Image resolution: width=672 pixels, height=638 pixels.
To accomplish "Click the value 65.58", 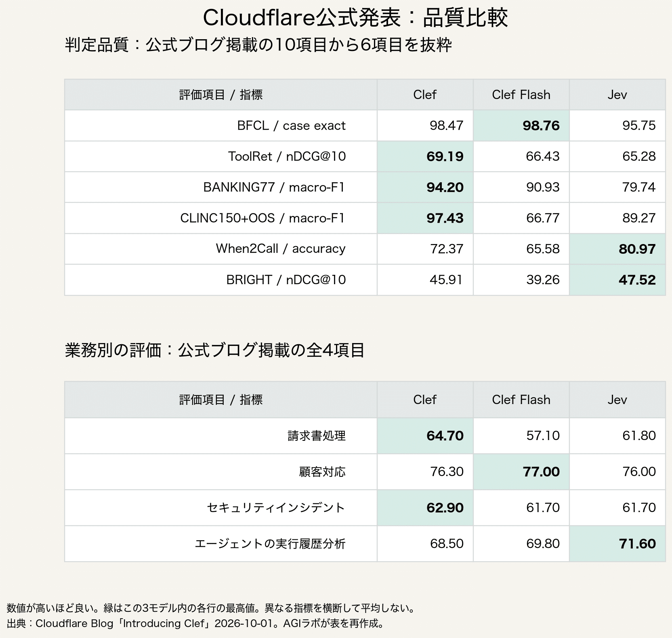I will tap(543, 249).
